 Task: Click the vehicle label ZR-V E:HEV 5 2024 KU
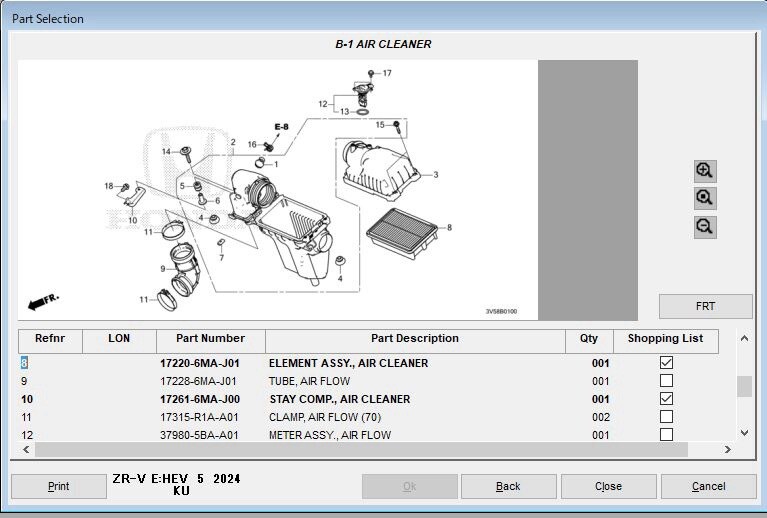[176, 484]
